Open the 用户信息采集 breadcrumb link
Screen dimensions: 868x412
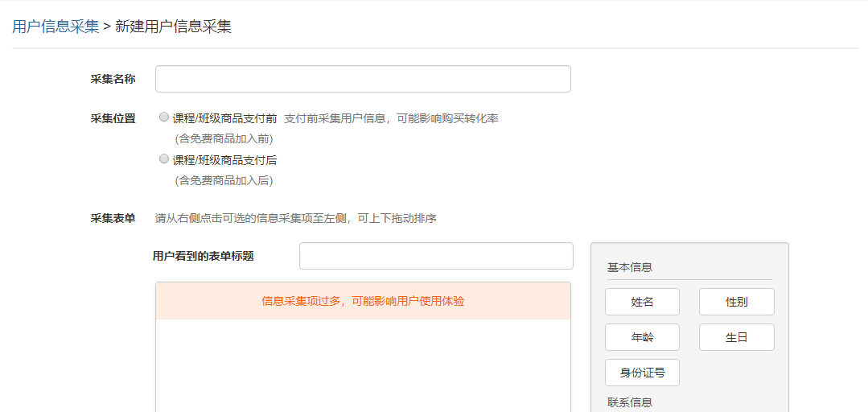tap(56, 27)
